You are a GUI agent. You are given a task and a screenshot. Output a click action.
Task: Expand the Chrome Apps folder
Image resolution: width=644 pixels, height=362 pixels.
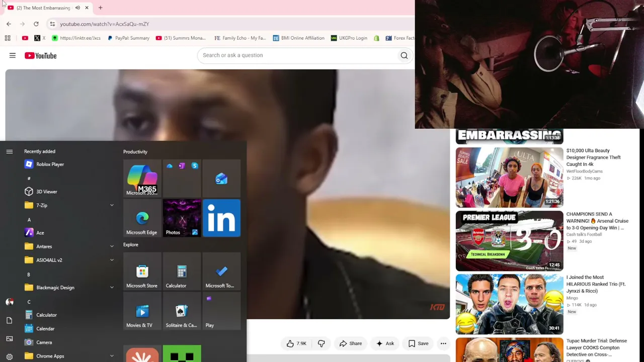pos(69,356)
